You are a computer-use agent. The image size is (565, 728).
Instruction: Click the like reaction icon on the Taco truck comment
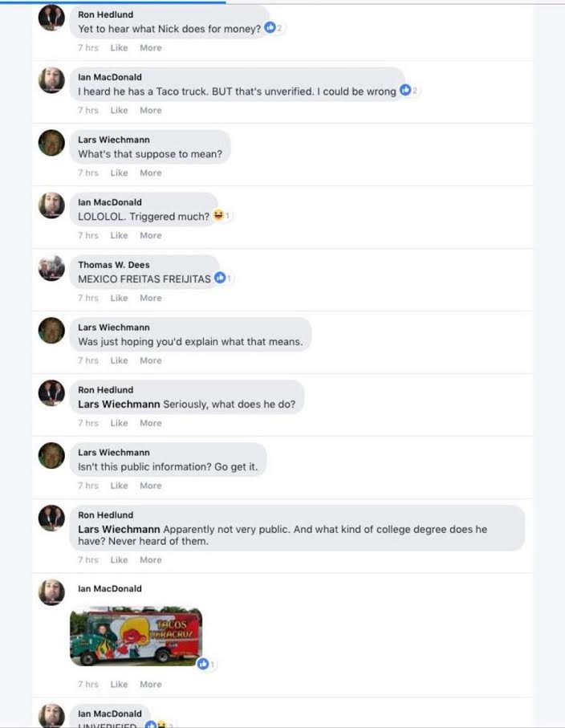click(x=405, y=91)
